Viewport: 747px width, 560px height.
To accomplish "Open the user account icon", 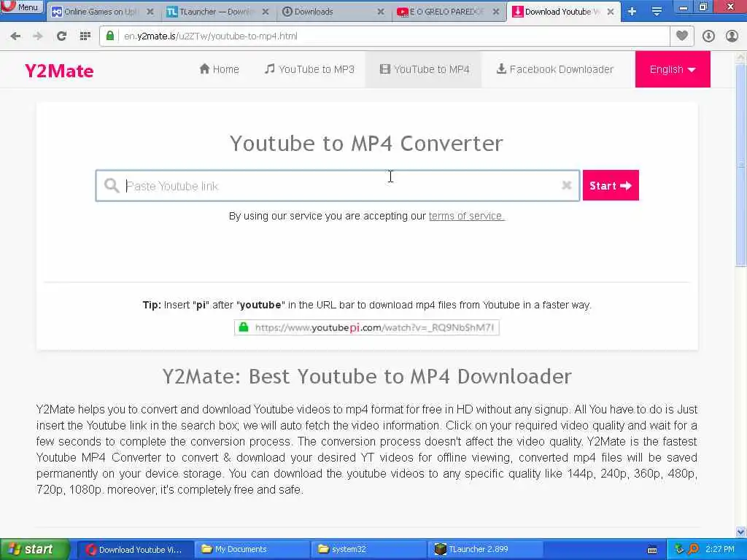I will pyautogui.click(x=732, y=36).
